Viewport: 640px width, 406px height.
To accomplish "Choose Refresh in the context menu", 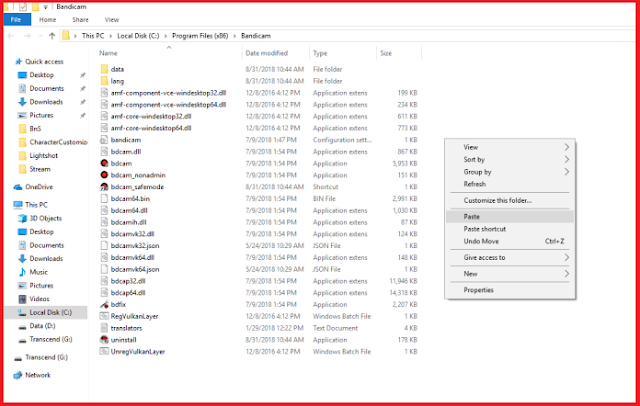I will tap(510, 184).
